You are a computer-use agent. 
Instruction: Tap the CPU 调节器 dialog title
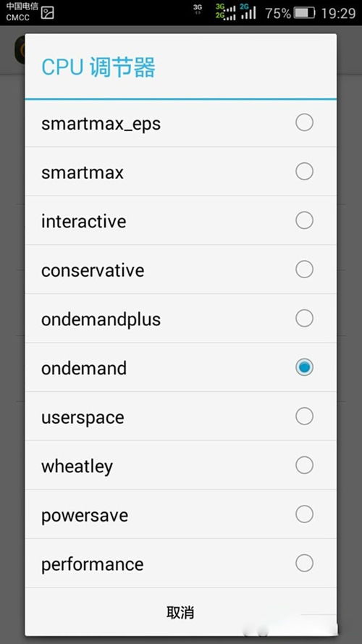(x=98, y=67)
